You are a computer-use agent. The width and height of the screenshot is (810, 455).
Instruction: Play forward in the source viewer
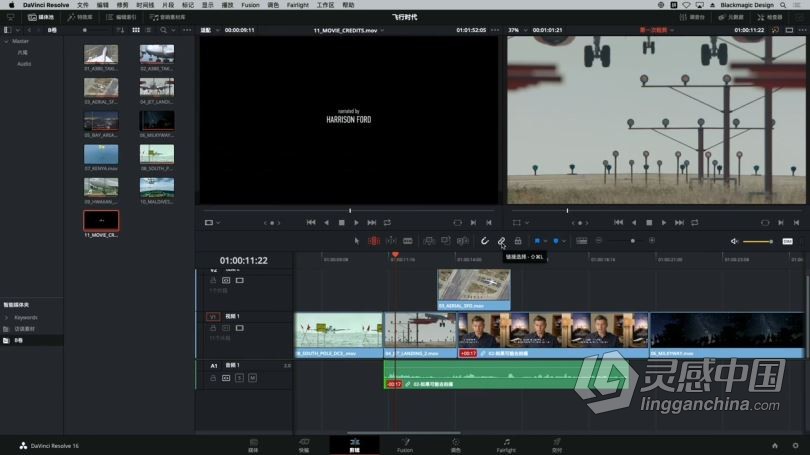(356, 223)
